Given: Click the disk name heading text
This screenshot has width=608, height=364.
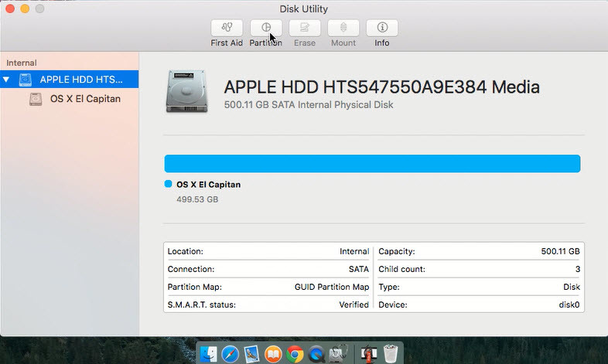Looking at the screenshot, I should (x=381, y=87).
